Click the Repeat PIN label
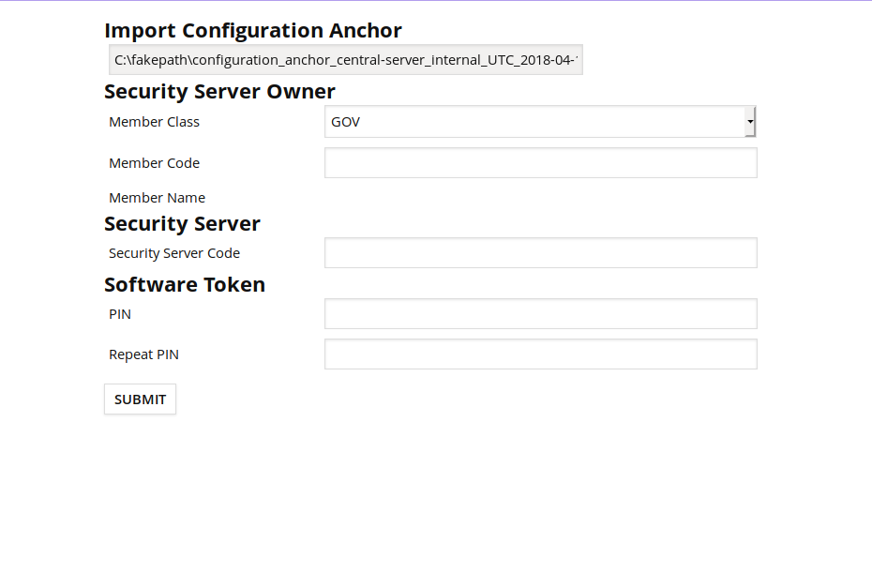872x588 pixels. tap(143, 354)
